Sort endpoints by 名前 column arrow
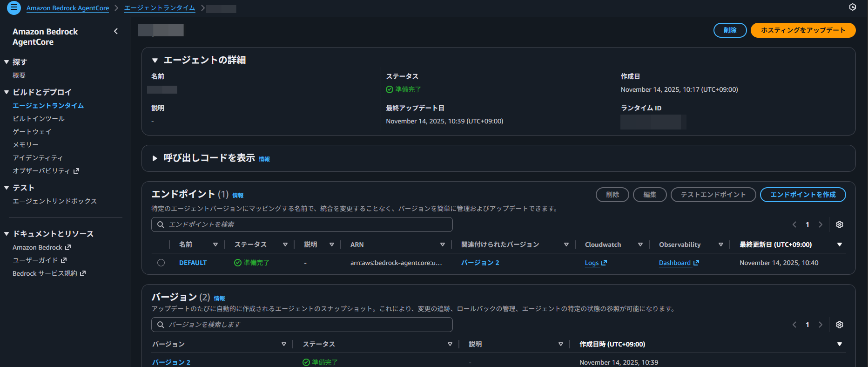The height and width of the screenshot is (367, 868). pyautogui.click(x=215, y=245)
